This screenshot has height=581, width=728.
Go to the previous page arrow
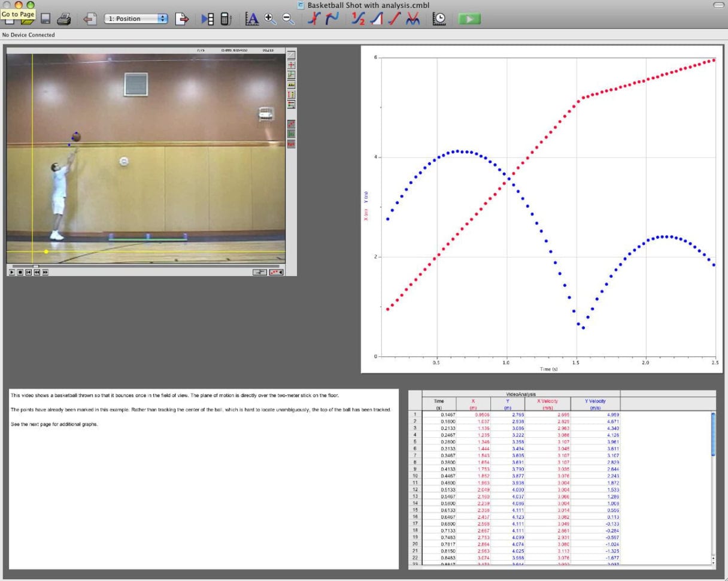coord(90,19)
